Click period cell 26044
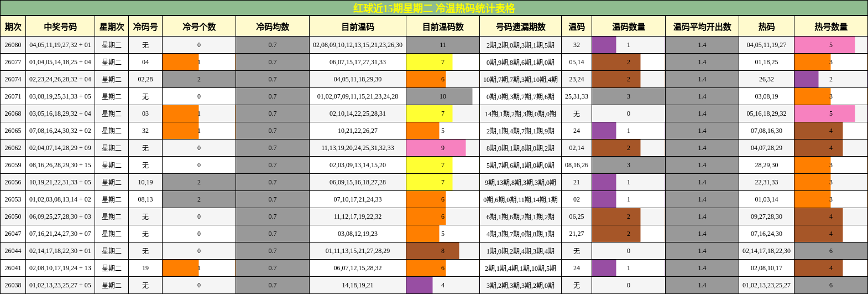The height and width of the screenshot is (294, 868). 13,251
